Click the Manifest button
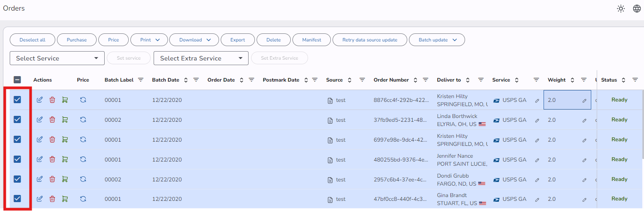Screen dimensions: 644x211 coord(311,40)
